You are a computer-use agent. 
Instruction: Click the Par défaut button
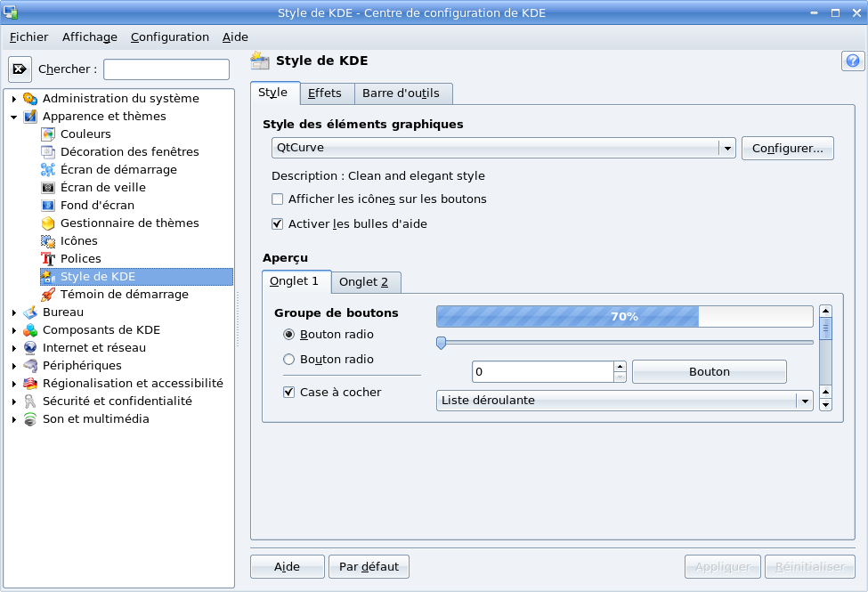tap(369, 566)
